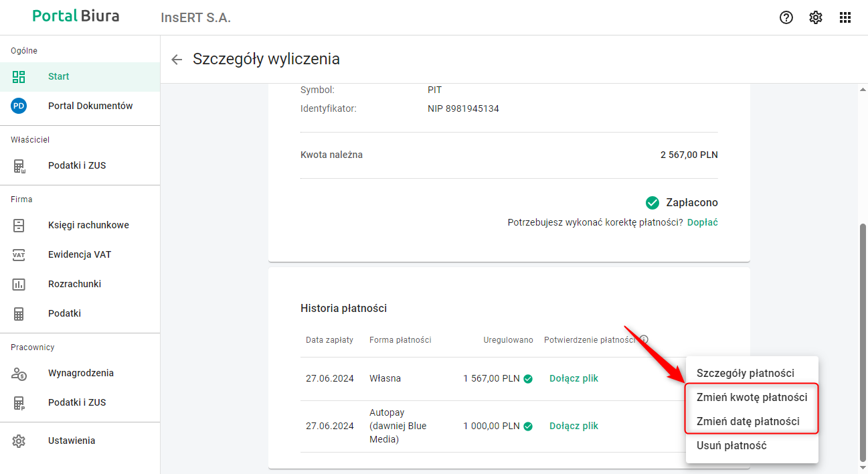This screenshot has width=868, height=474.
Task: Click the Ewidencja VAT sidebar icon
Action: pyautogui.click(x=19, y=254)
